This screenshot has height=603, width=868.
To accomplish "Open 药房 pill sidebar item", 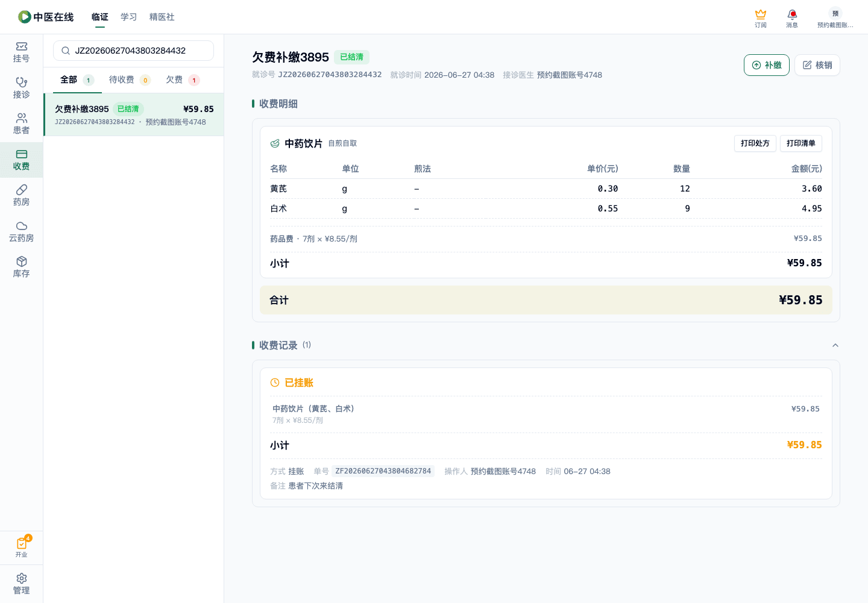I will [21, 196].
